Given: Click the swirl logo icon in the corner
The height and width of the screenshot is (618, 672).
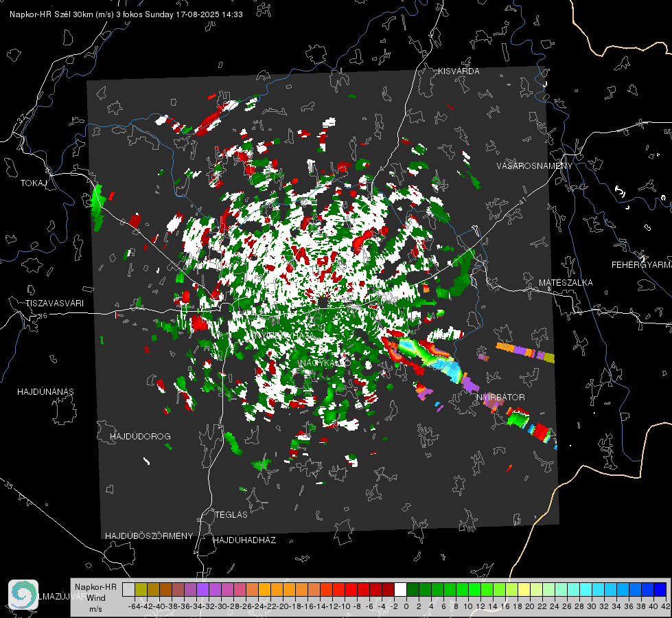Looking at the screenshot, I should pos(23,595).
